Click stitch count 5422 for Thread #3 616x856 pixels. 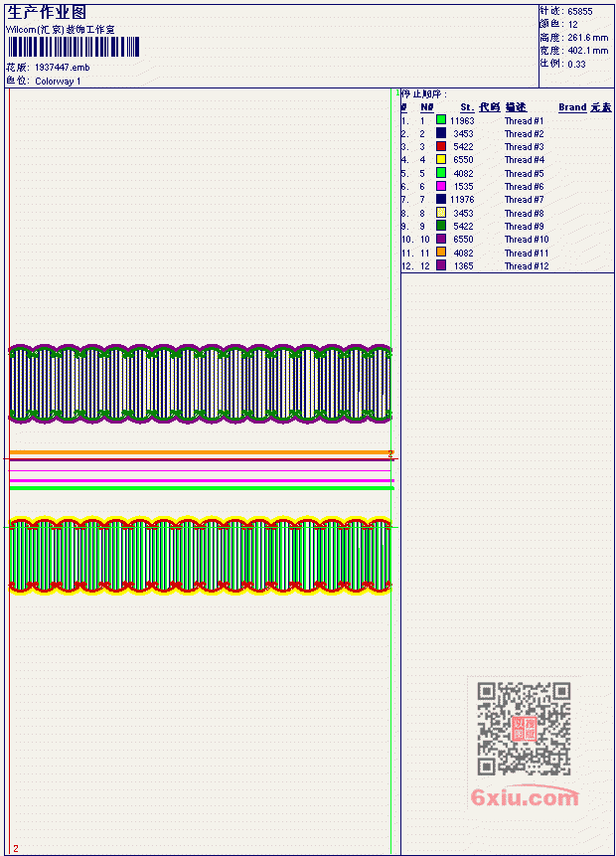coord(463,147)
